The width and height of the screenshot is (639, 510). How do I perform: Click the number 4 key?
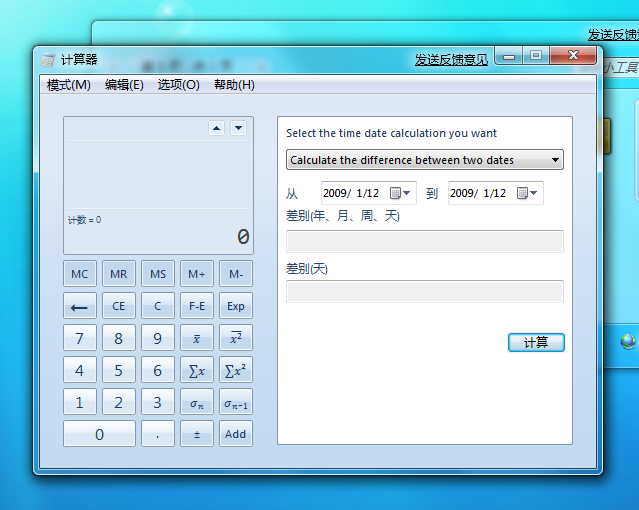(79, 370)
